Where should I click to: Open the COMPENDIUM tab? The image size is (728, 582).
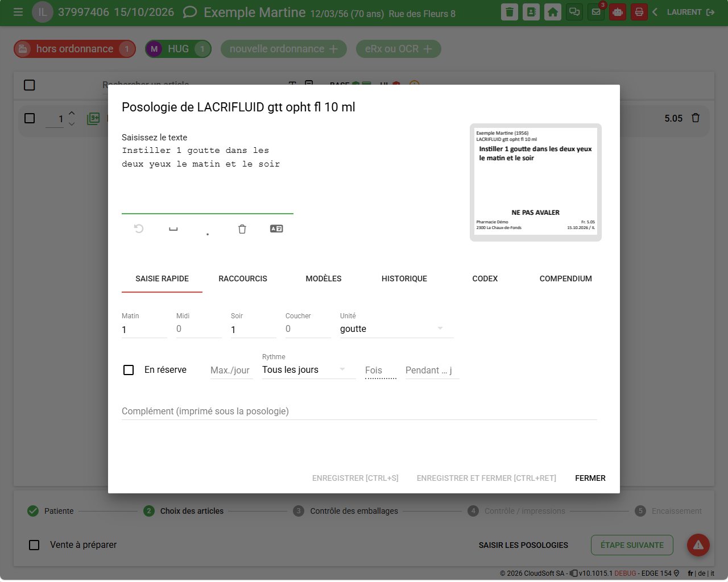pyautogui.click(x=566, y=278)
